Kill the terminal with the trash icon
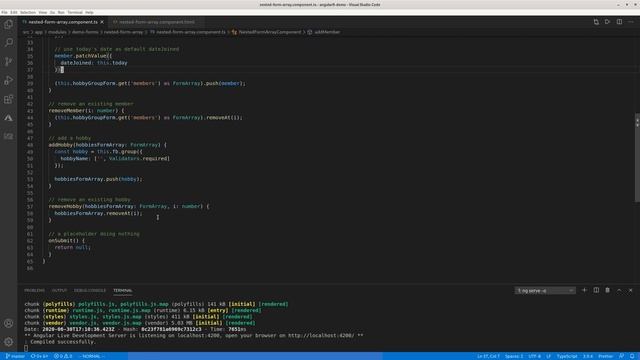This screenshot has height=360, width=640. point(608,290)
